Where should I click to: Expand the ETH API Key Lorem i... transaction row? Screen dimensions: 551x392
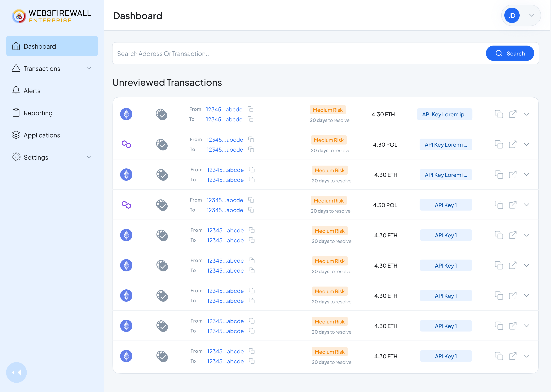tap(526, 175)
